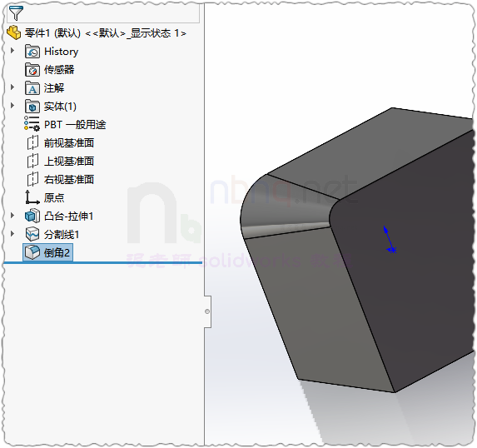Expand the 实体(1) tree node

(x=12, y=106)
